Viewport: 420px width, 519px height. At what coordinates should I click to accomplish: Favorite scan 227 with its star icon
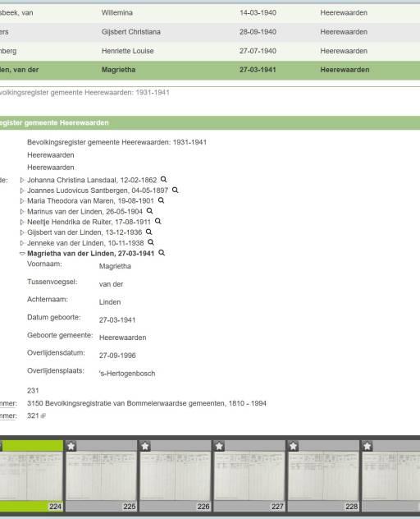point(219,446)
